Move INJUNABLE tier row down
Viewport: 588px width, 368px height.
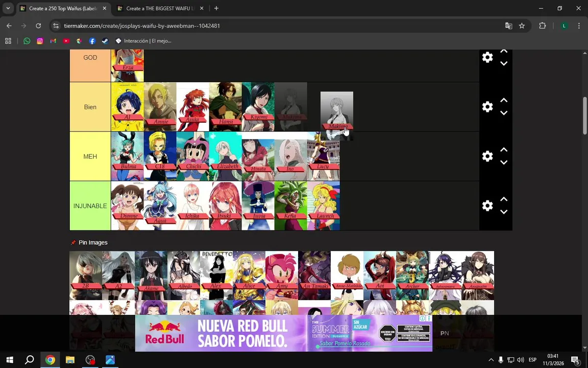504,212
